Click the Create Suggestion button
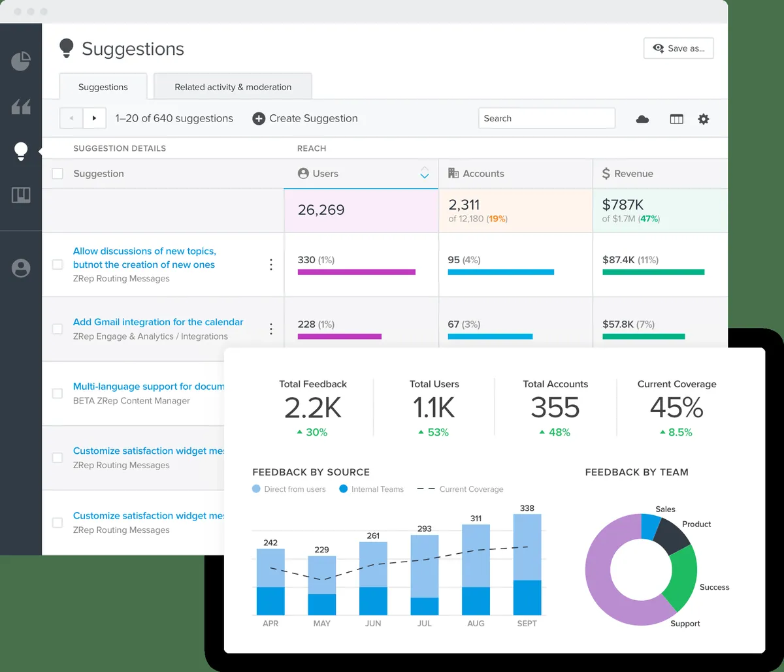 point(305,118)
